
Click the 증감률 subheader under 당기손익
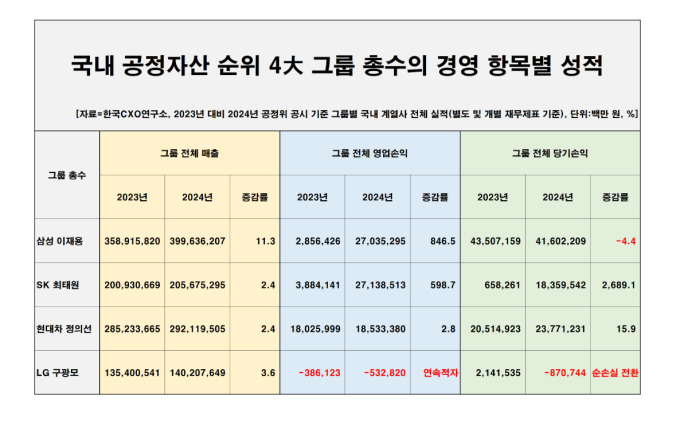615,197
